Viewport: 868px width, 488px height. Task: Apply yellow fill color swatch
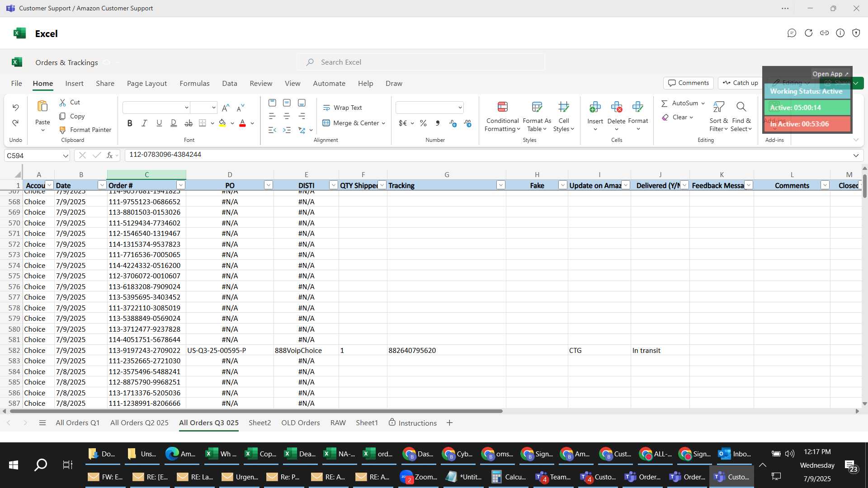222,123
